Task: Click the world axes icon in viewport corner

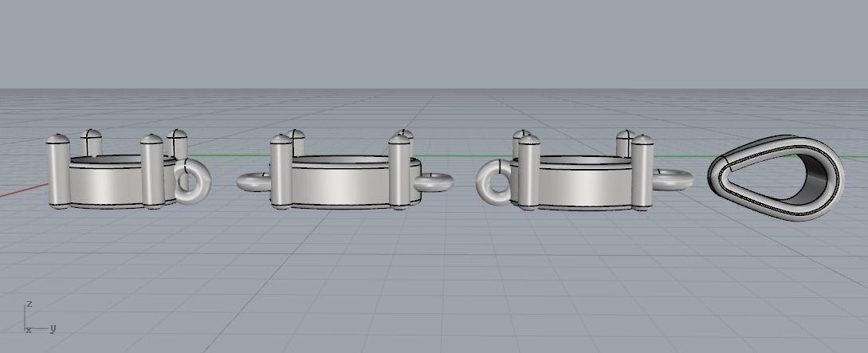Action: (39, 318)
